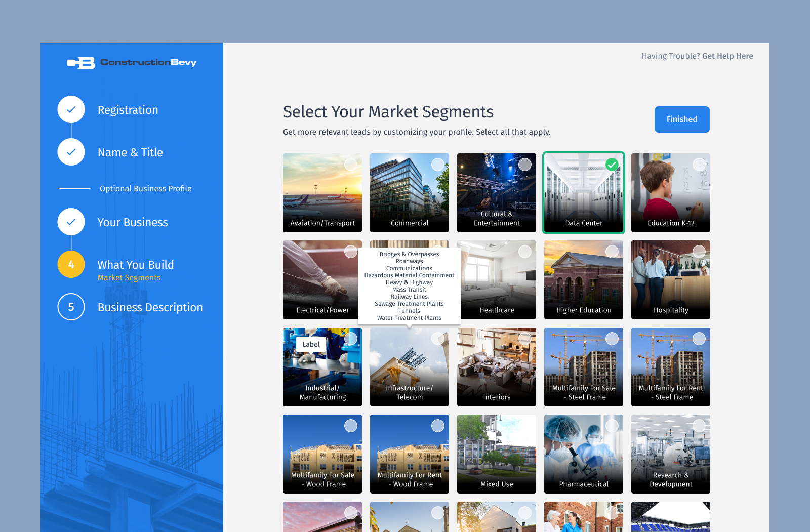Screen dimensions: 810x532
Task: Go to Name & Title step
Action: 130,152
